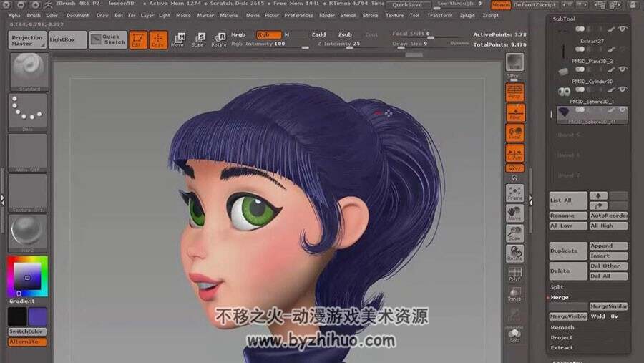The height and width of the screenshot is (363, 644).
Task: Select the Rotate transform tool in top shelf
Action: pos(219,40)
